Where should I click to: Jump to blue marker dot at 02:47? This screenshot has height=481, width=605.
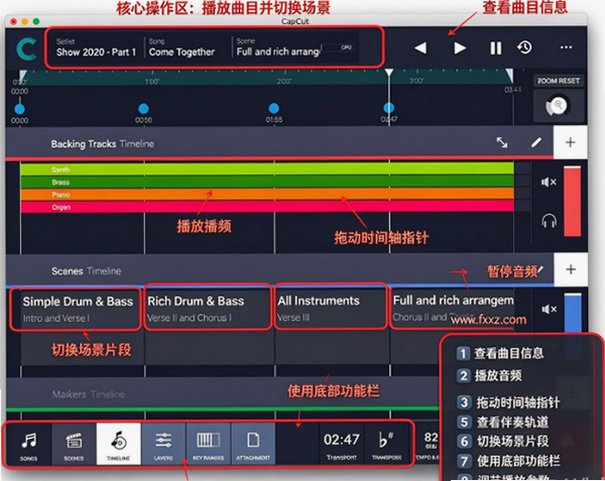pyautogui.click(x=389, y=108)
